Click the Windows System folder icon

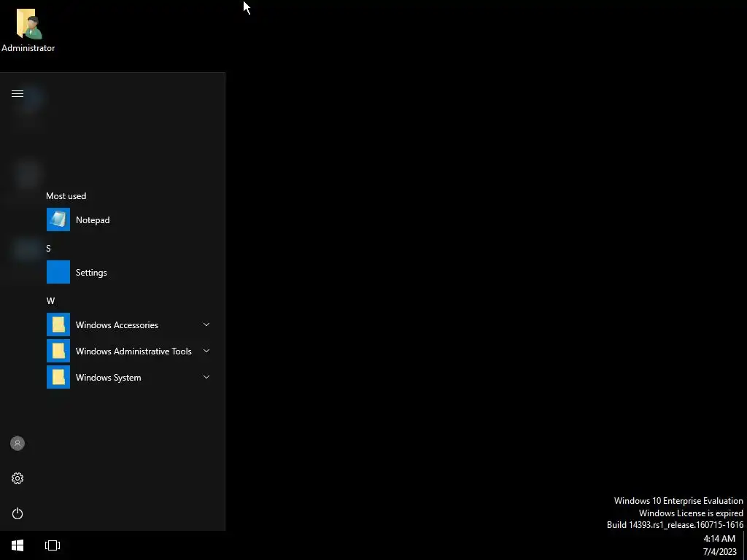pos(58,377)
